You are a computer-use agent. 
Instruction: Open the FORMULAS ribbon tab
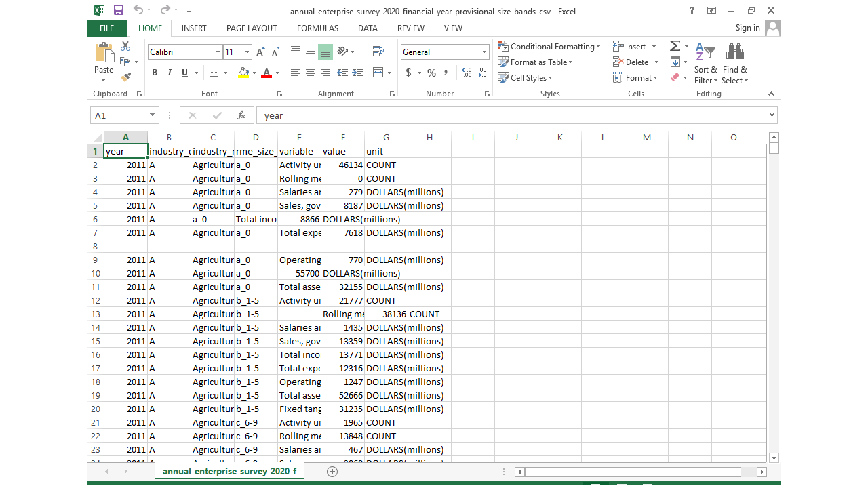[x=317, y=28]
